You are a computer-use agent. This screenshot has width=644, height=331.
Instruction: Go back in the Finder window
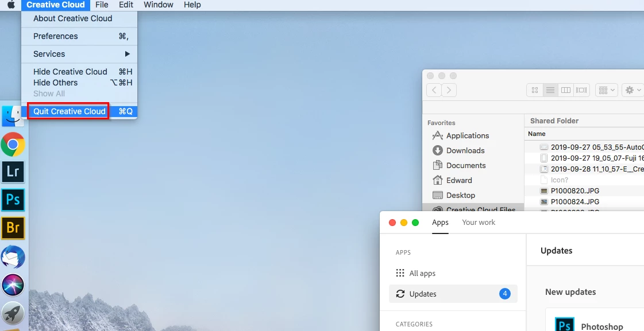[434, 90]
